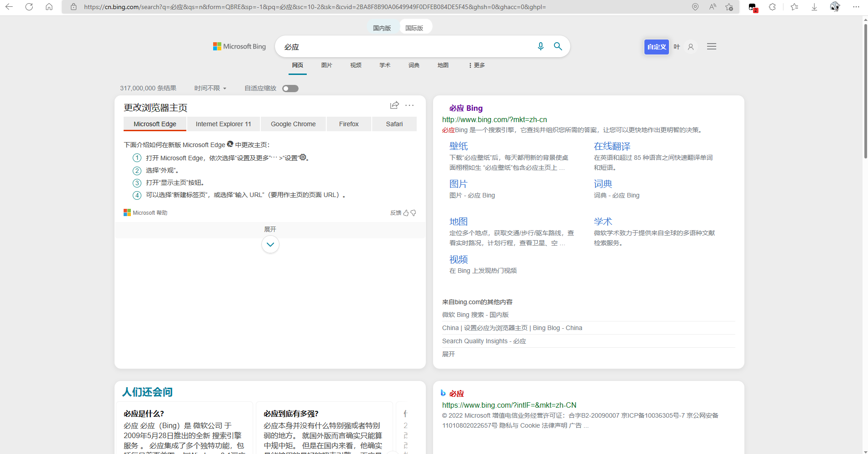
Task: Click the blue search magnifier icon
Action: pyautogui.click(x=558, y=46)
